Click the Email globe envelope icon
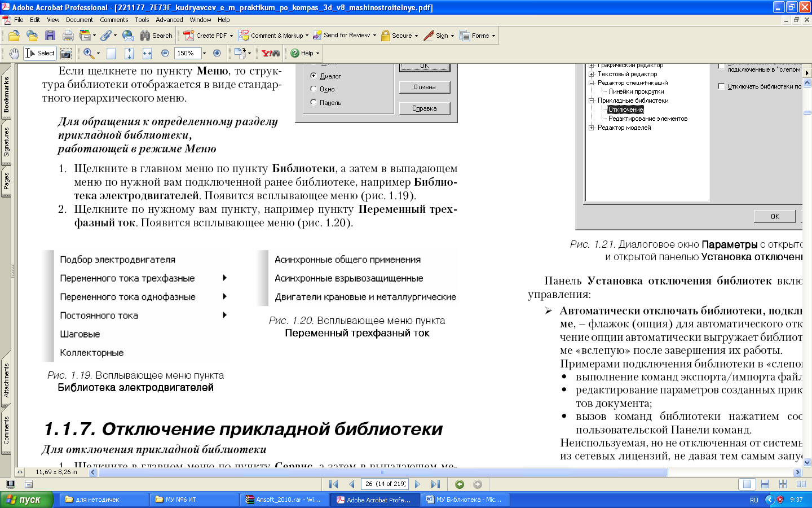This screenshot has height=508, width=812. tap(128, 36)
